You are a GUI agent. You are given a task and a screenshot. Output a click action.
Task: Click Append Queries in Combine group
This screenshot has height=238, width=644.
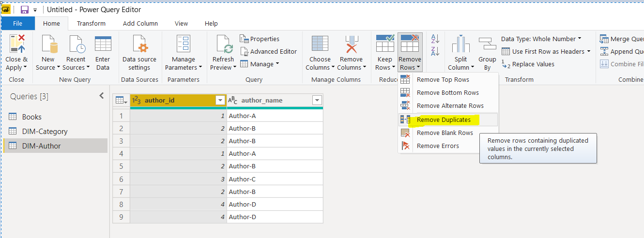tap(622, 51)
